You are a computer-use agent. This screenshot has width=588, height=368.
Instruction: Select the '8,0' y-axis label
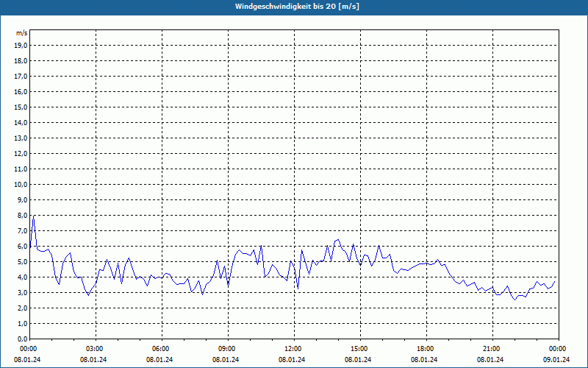pos(22,215)
